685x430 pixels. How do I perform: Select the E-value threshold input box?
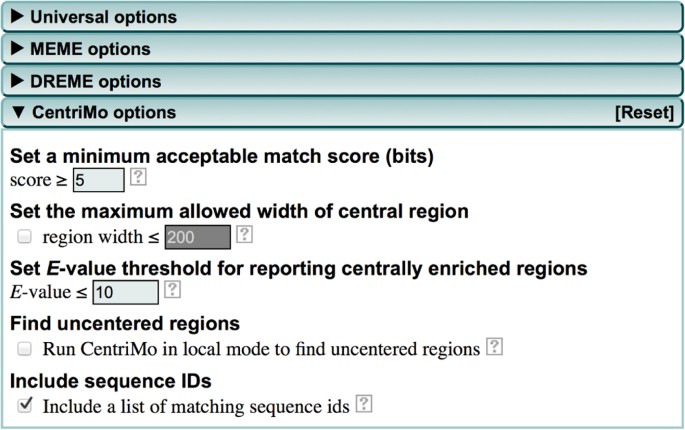[x=125, y=292]
